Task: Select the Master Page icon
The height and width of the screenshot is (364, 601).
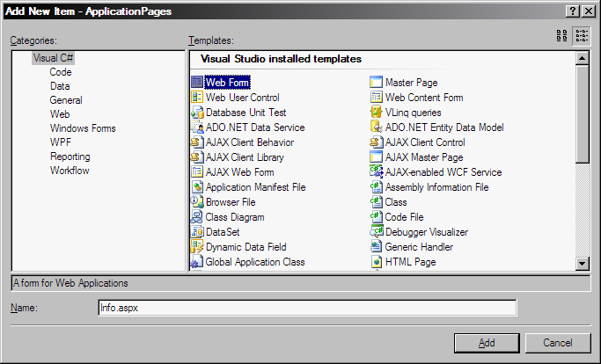Action: tap(376, 82)
